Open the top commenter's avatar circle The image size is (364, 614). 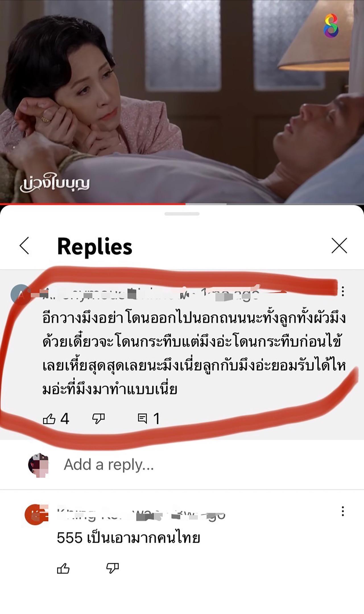tap(20, 294)
